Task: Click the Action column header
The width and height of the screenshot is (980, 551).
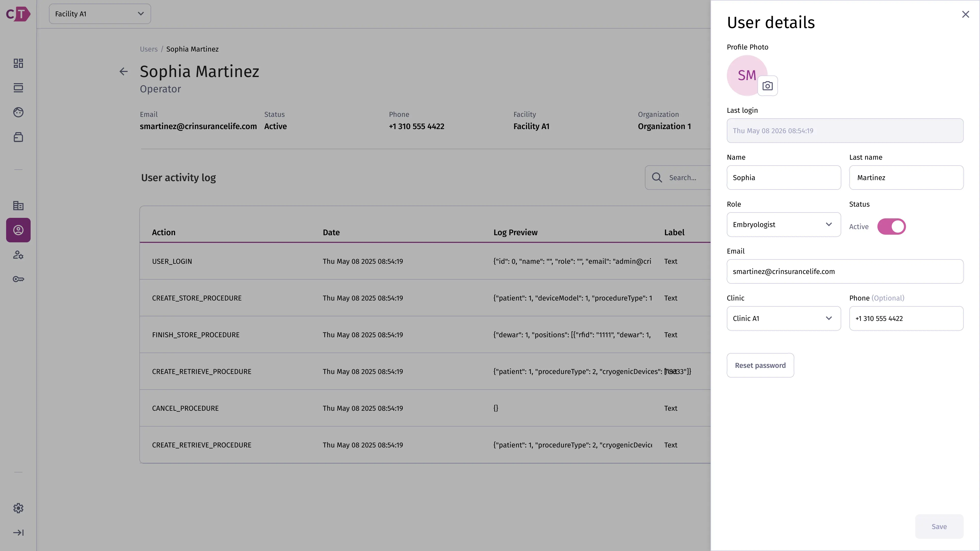Action: click(164, 232)
